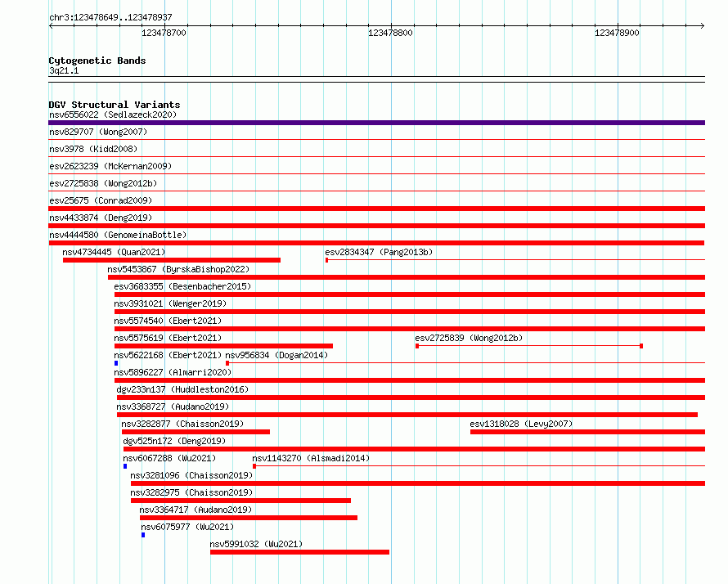Open nsv5896227 (Almarri2020) label
Image resolution: width=728 pixels, height=584 pixels.
pos(173,372)
